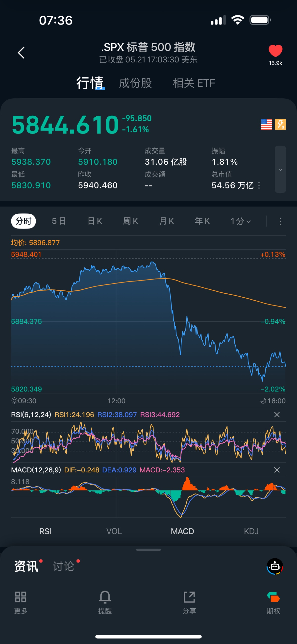Image resolution: width=297 pixels, height=644 pixels.
Task: Open the 成份股 tab
Action: click(x=135, y=83)
